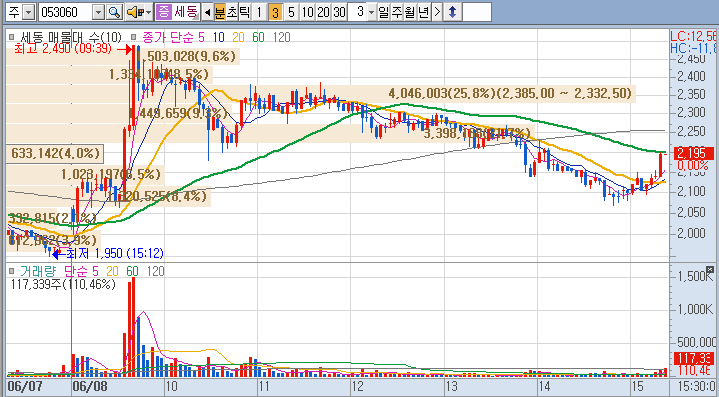Click the 20 moving average legend in orange
719x397 pixels.
point(238,37)
